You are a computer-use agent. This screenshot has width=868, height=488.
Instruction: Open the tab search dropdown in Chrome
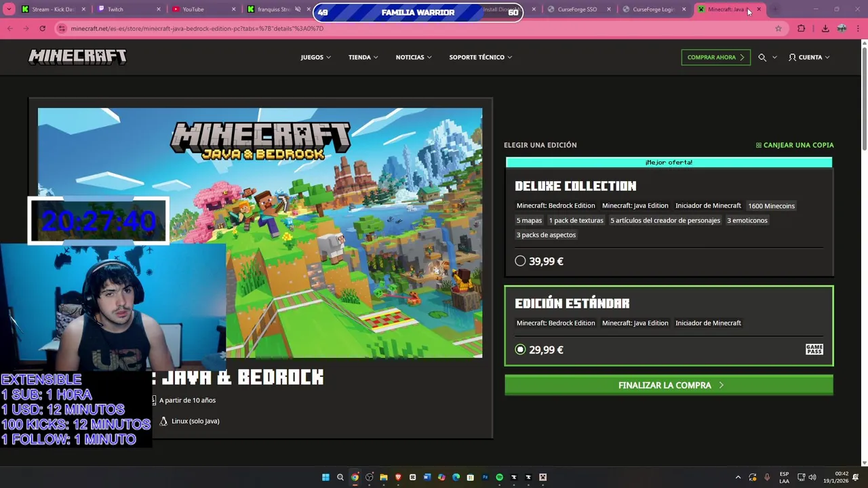pyautogui.click(x=9, y=9)
